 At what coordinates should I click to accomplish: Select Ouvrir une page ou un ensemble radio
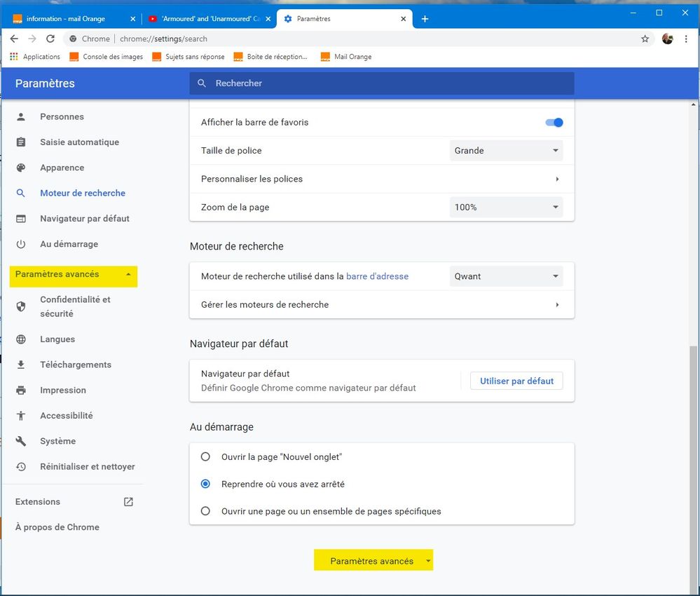coord(205,511)
